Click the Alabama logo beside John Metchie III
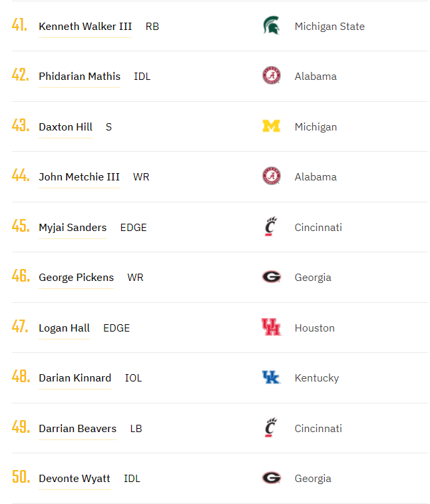Image resolution: width=430 pixels, height=504 pixels. tap(271, 176)
